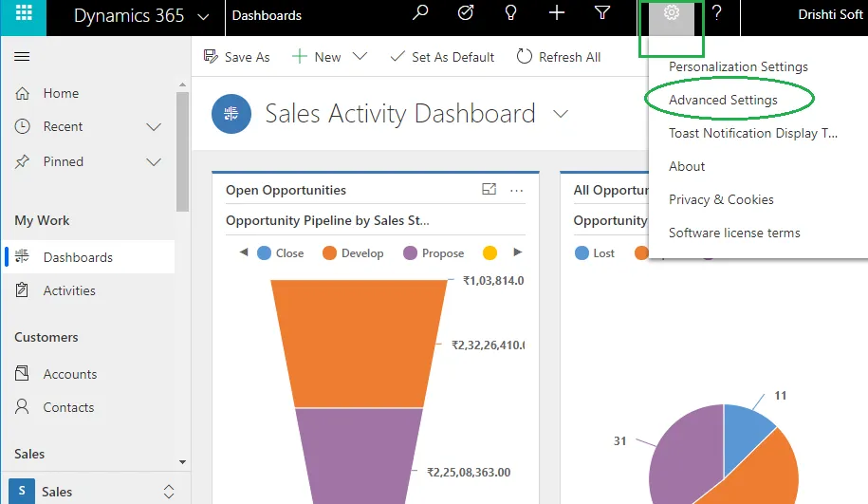Viewport: 868px width, 504px height.
Task: Expand the Recent section chevron
Action: pyautogui.click(x=154, y=127)
